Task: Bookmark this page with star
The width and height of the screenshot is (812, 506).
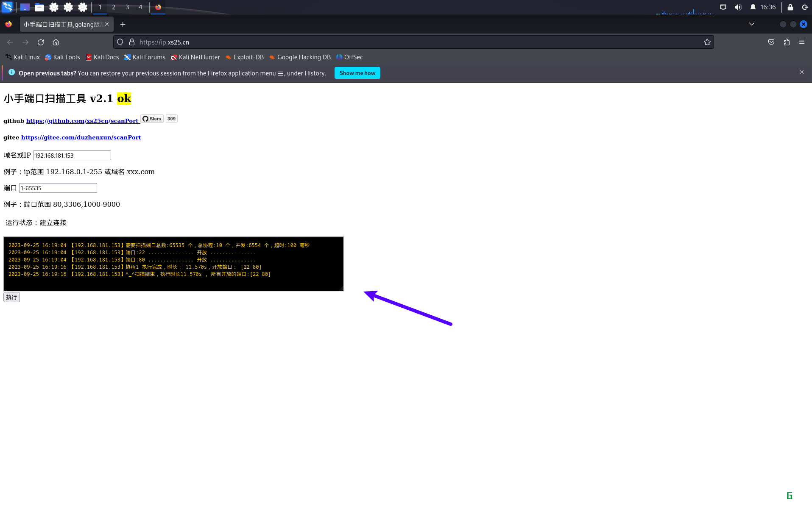Action: point(707,42)
